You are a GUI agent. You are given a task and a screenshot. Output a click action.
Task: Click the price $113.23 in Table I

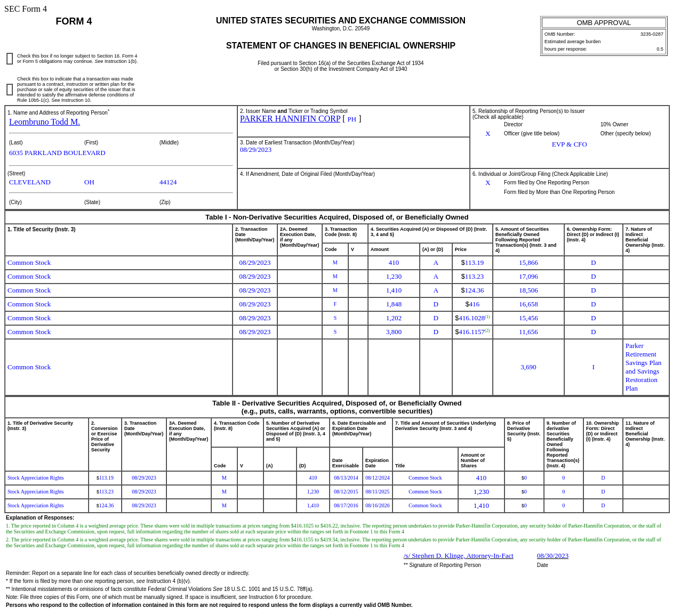click(x=472, y=277)
